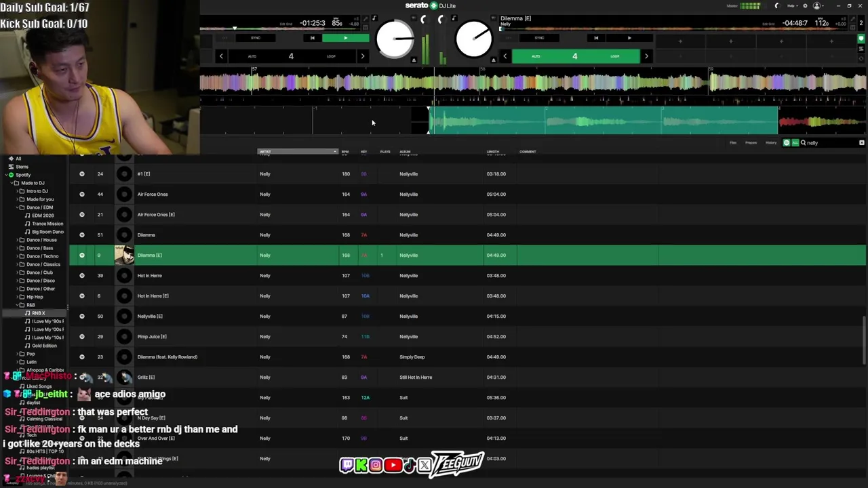The image size is (868, 488).
Task: Open the History panel
Action: pyautogui.click(x=771, y=143)
